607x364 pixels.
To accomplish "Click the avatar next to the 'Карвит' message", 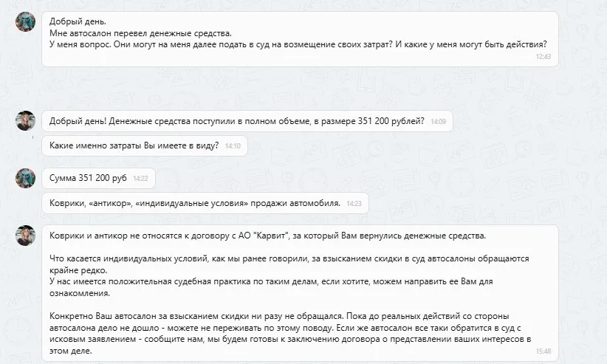I will coord(26,235).
